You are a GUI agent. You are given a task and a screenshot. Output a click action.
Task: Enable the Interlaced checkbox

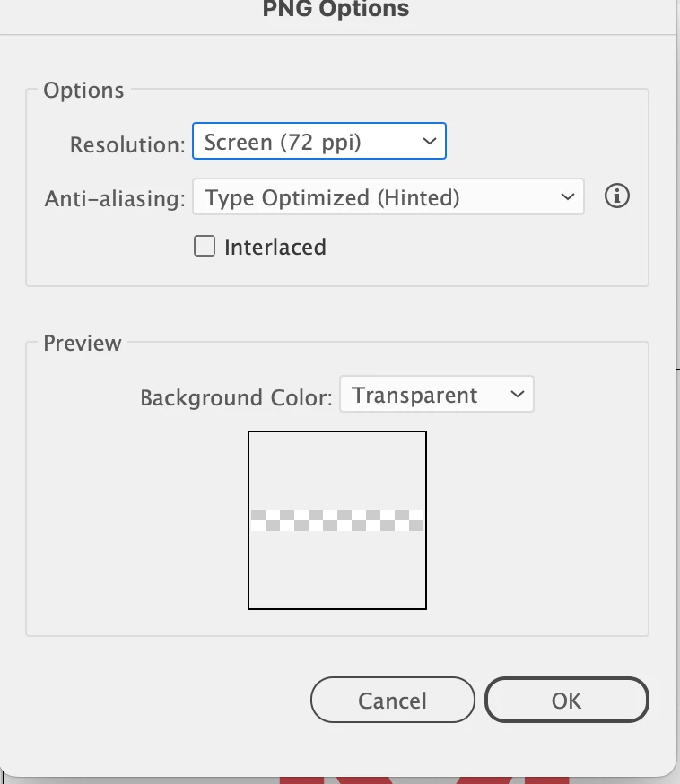(205, 247)
